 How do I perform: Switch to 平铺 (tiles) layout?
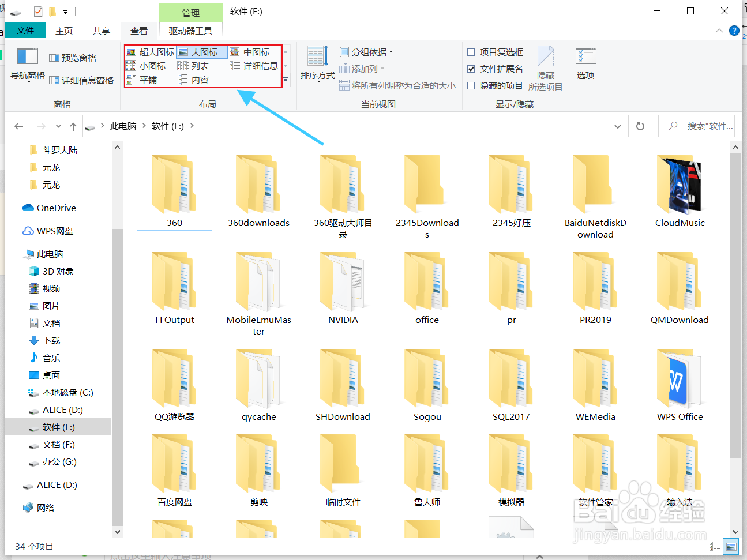(x=149, y=79)
